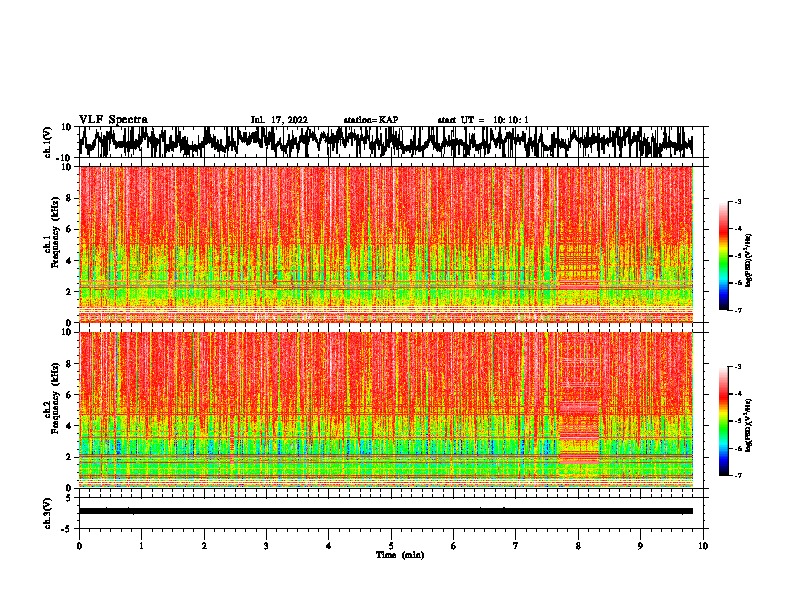The image size is (792, 612).
Task: Click time axis tick label '7'
Action: [516, 546]
